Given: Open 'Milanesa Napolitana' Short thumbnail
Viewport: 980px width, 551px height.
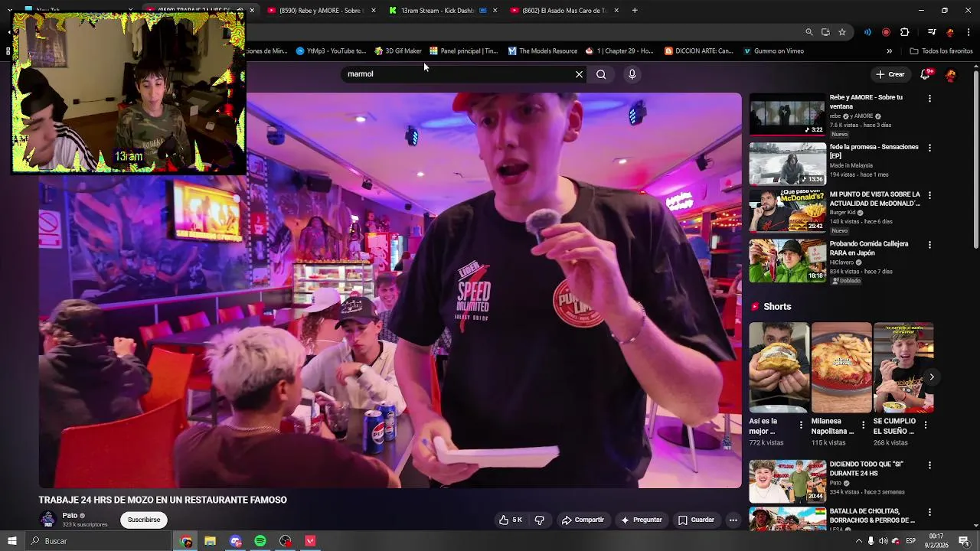Looking at the screenshot, I should [841, 367].
